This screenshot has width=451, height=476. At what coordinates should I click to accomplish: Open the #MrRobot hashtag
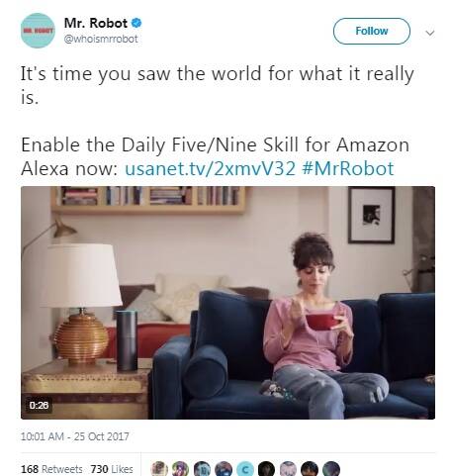[347, 168]
